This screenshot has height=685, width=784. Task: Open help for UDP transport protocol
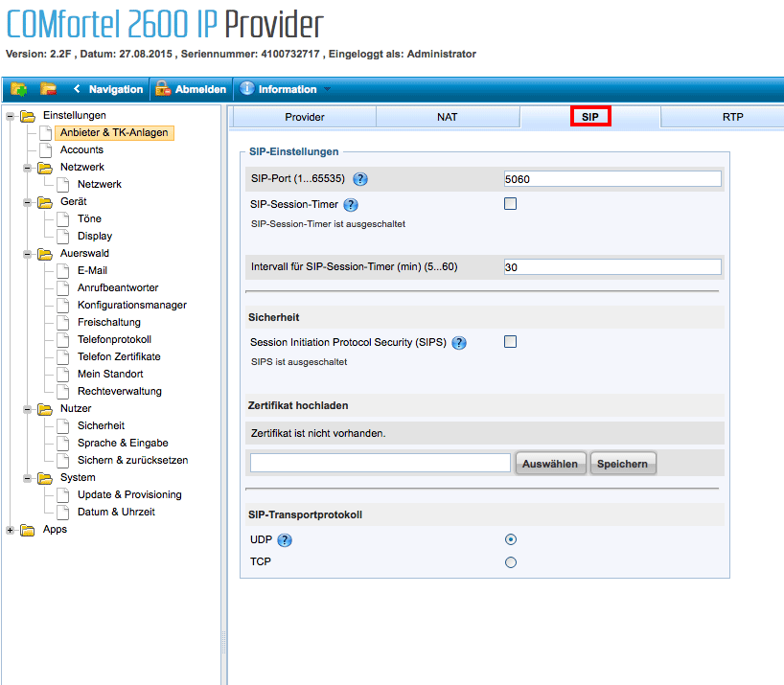coord(285,540)
